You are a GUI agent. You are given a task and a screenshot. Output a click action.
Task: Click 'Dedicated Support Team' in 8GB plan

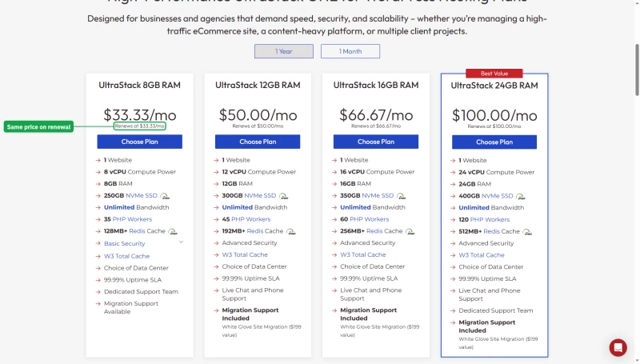pos(142,291)
